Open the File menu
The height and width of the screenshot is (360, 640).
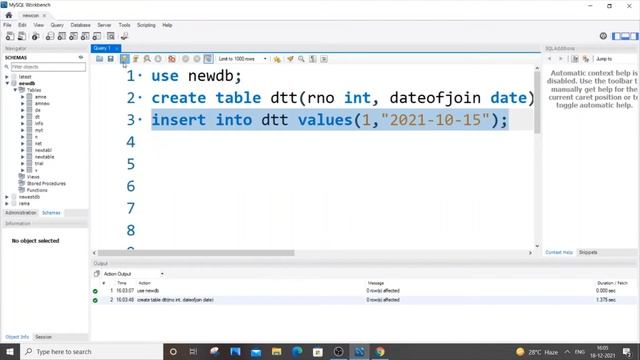[7, 25]
